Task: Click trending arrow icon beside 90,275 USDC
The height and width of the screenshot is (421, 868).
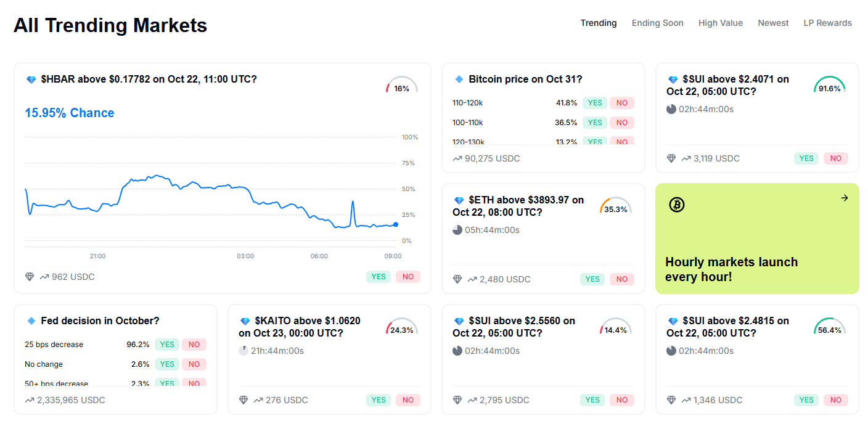Action: click(x=457, y=158)
